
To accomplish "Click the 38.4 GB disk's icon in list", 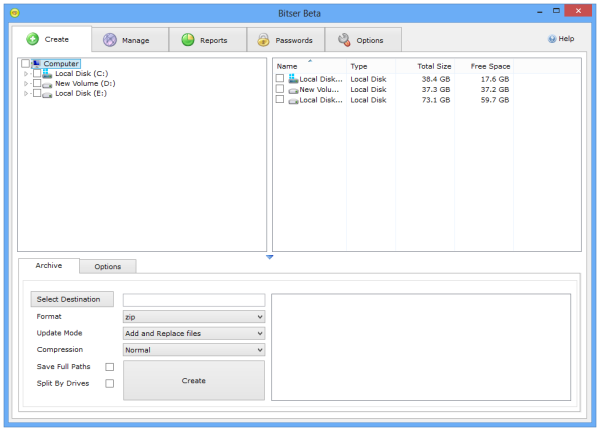I will (x=293, y=79).
